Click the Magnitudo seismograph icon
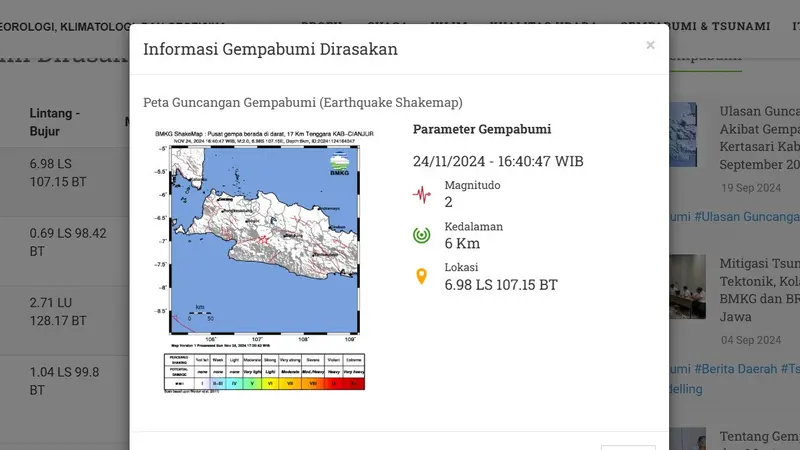 tap(422, 193)
